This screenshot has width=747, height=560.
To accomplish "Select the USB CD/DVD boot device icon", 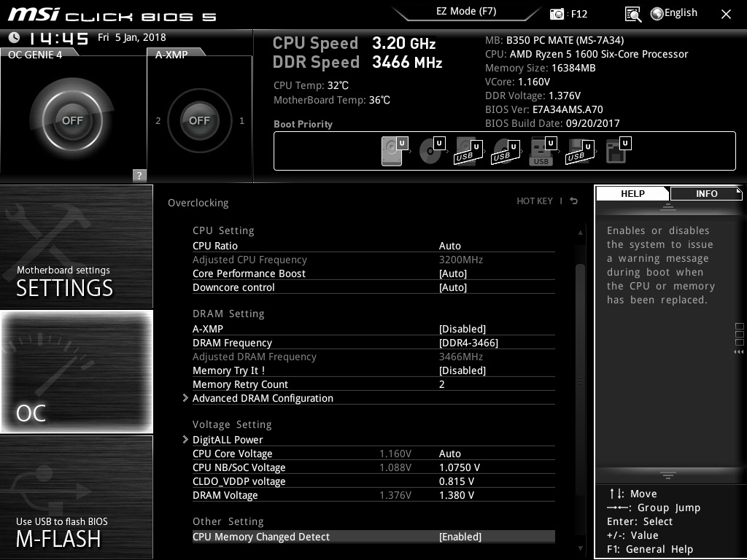I will click(506, 150).
